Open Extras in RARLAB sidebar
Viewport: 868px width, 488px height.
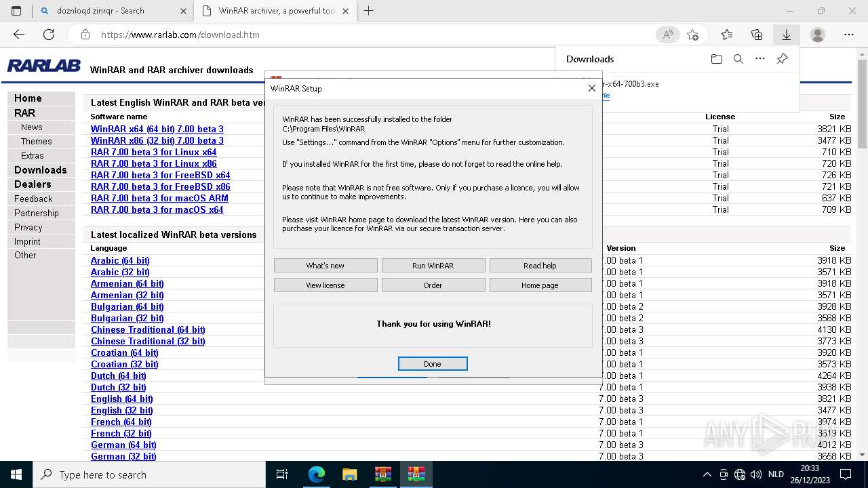[41, 156]
